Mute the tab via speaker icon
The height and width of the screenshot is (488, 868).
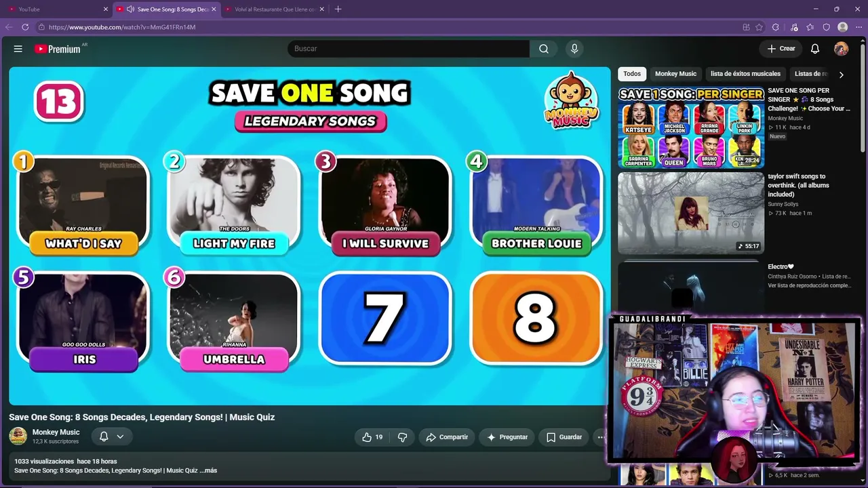click(130, 9)
